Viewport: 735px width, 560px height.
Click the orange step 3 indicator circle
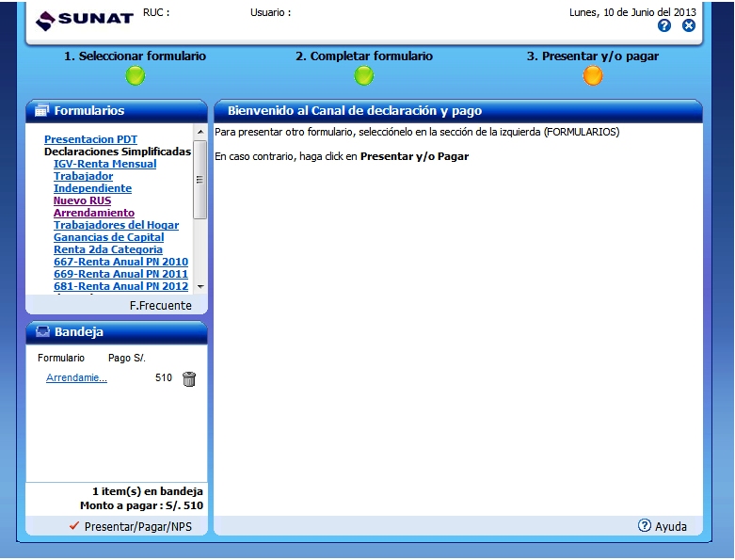click(593, 76)
